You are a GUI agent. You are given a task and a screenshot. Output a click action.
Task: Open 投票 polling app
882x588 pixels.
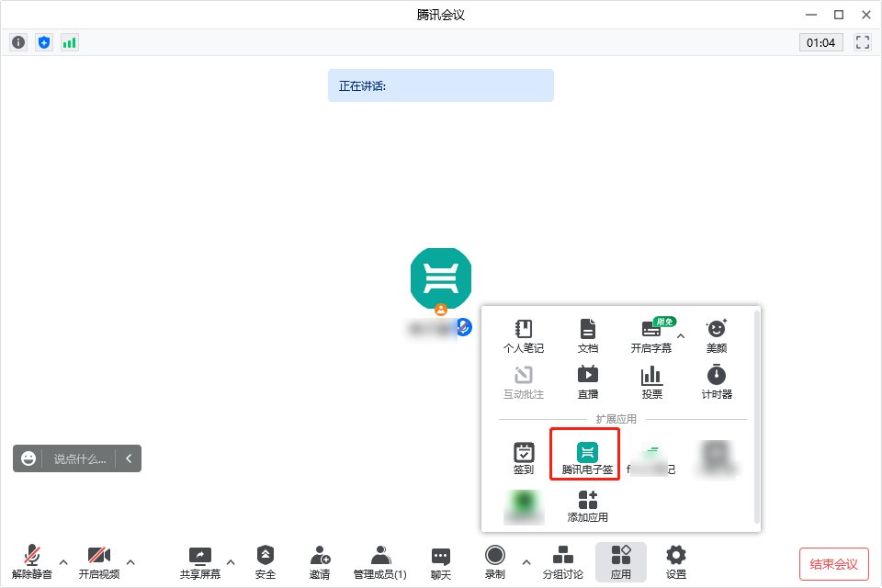[x=652, y=382]
